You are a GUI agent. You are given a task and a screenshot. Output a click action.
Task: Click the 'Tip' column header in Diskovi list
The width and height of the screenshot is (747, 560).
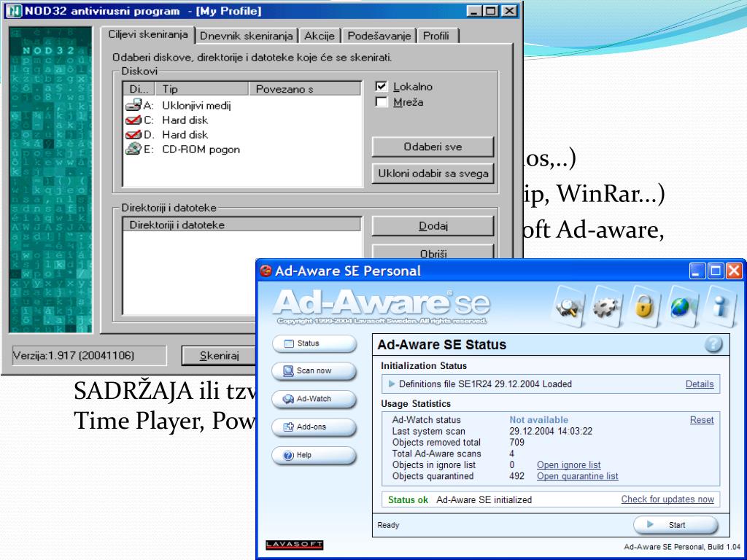202,89
